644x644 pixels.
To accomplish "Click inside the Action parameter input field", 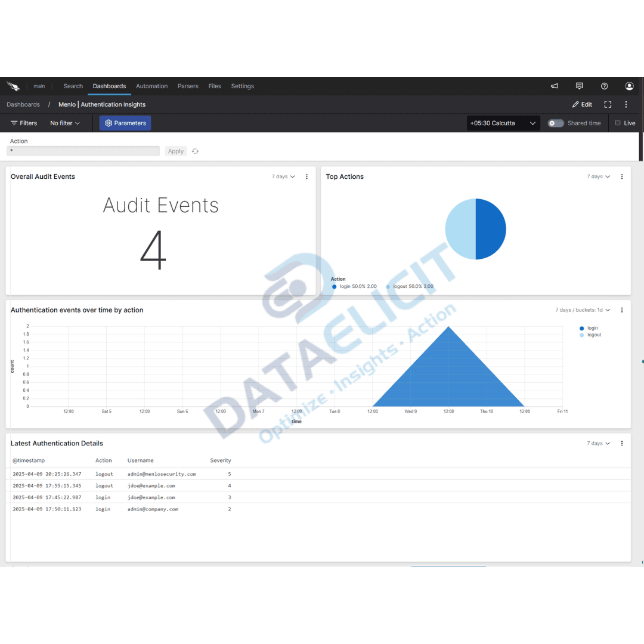I will point(83,151).
